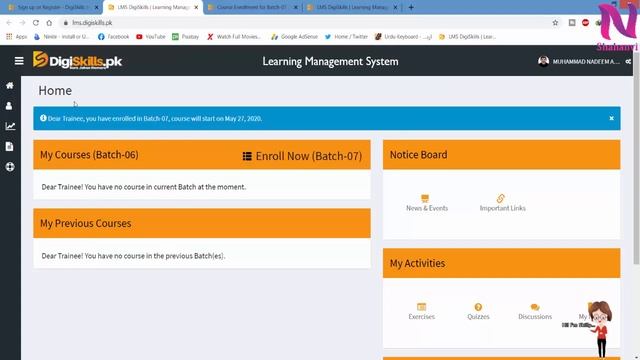Open the Ninite bookmark
640x360 pixels.
[x=61, y=37]
